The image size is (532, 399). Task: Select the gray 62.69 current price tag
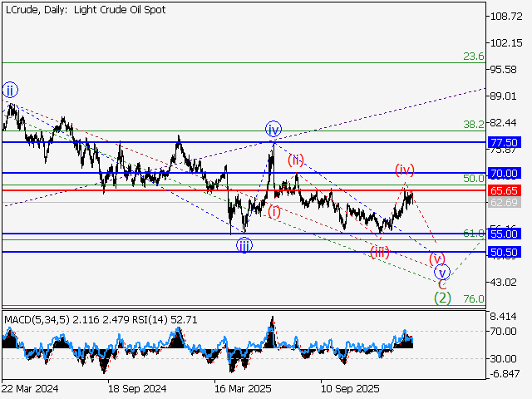tap(505, 202)
